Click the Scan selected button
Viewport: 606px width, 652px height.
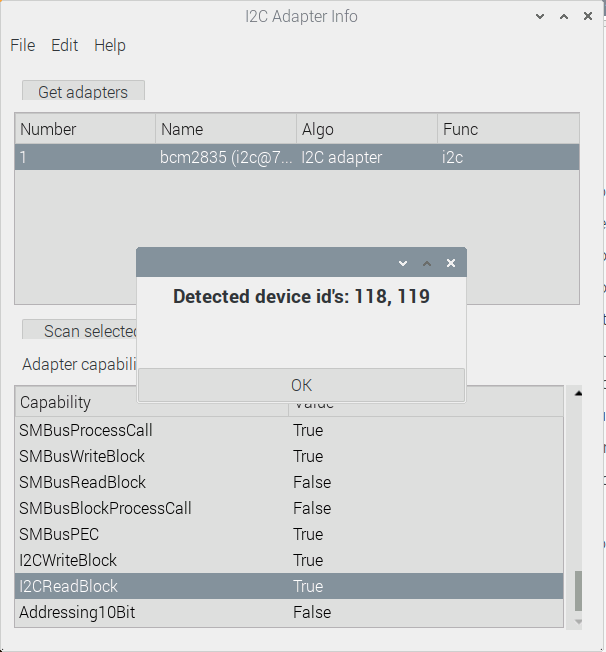[80, 331]
